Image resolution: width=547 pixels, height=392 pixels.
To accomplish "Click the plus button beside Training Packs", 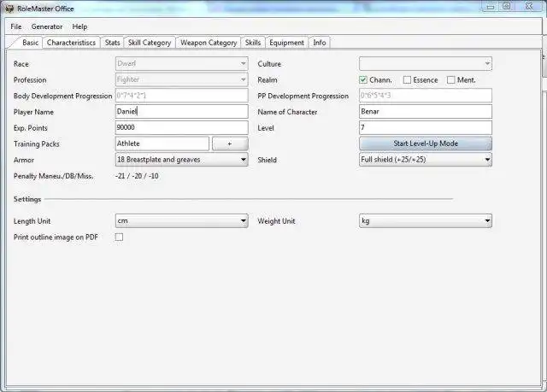I will point(230,143).
